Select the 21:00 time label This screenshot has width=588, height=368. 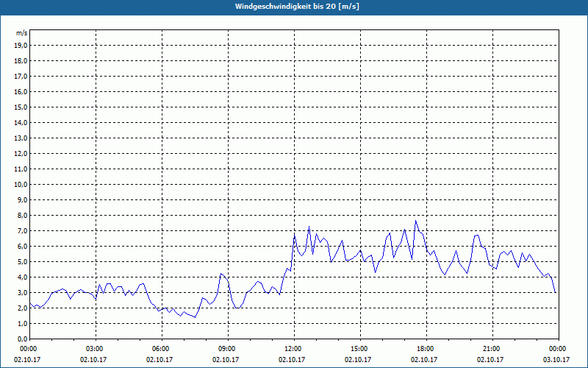tap(491, 349)
